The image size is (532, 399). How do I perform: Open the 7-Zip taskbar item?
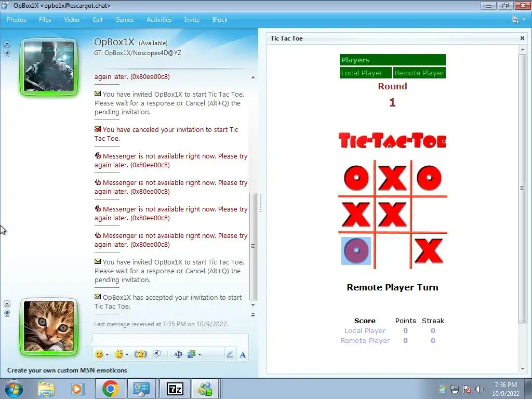(x=175, y=389)
